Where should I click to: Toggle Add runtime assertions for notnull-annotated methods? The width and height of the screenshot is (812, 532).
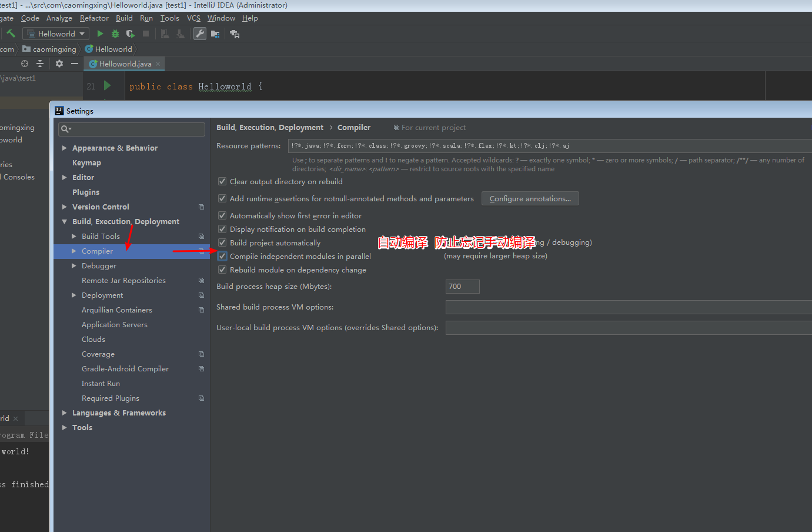coord(222,198)
